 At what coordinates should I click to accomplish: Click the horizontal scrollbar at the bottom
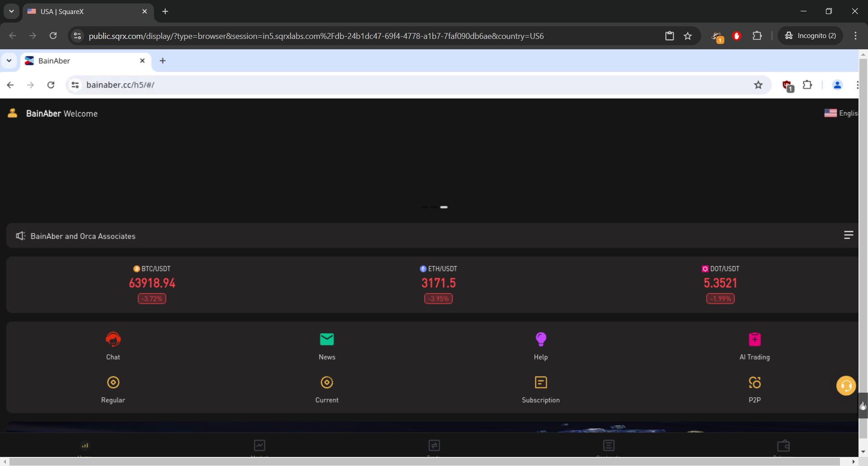point(424,461)
